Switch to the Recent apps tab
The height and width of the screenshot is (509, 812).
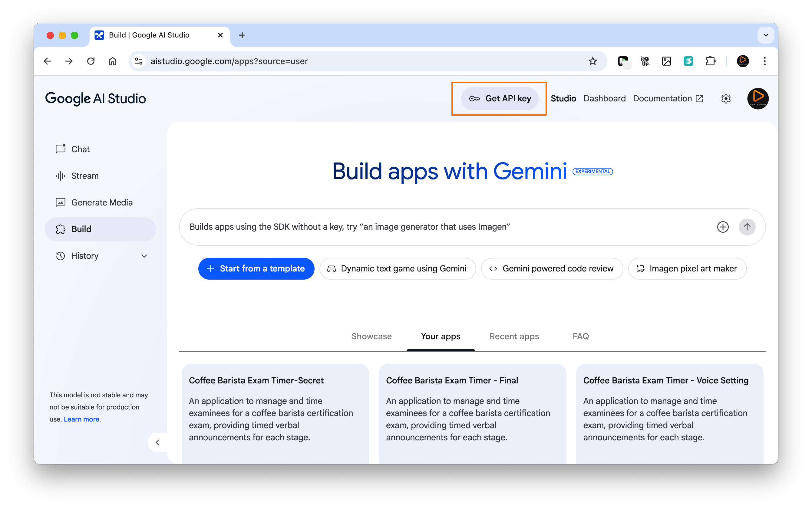point(514,336)
